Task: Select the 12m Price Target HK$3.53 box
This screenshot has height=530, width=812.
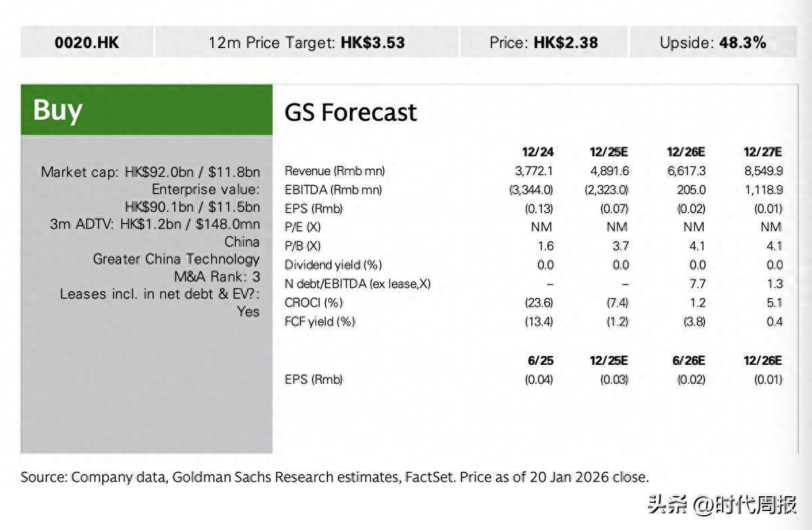Action: (x=307, y=43)
